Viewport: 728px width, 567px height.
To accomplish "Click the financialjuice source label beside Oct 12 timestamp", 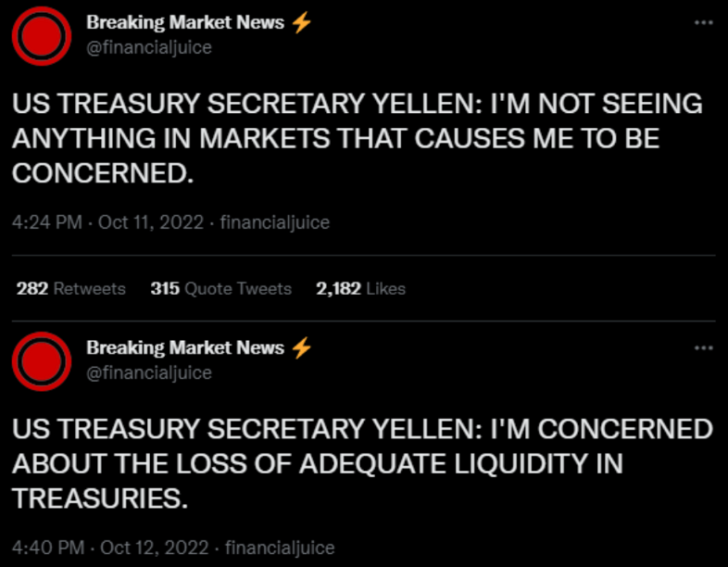I will 280,548.
